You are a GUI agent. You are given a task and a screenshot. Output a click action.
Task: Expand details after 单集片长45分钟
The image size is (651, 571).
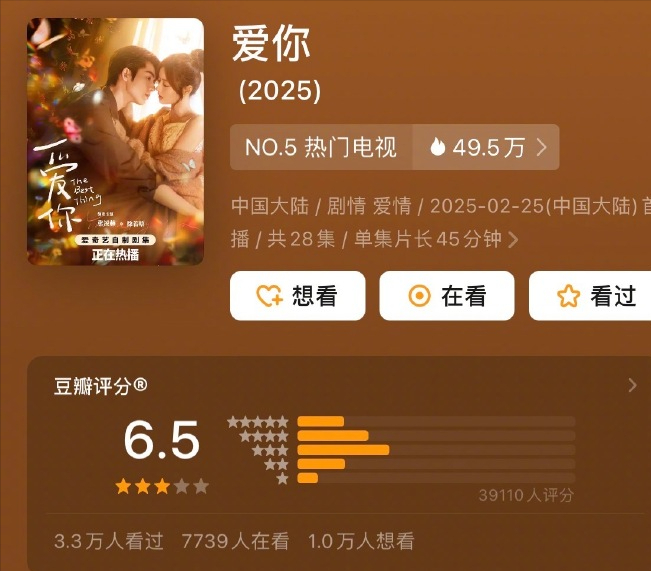[513, 240]
